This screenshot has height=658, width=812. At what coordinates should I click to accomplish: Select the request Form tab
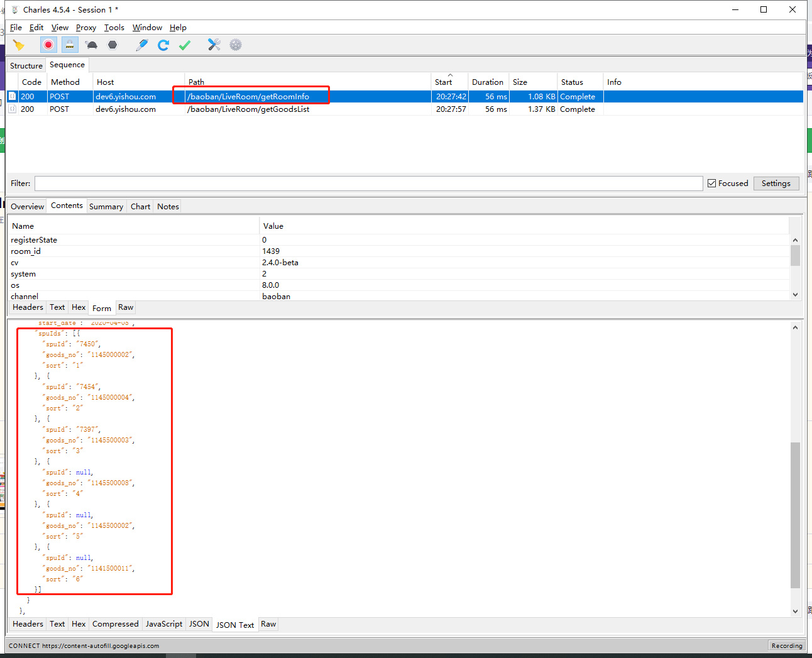pyautogui.click(x=101, y=308)
